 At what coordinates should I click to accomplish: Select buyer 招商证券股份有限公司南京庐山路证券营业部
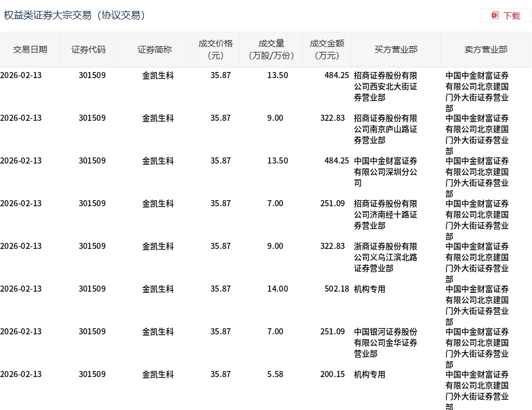point(386,129)
